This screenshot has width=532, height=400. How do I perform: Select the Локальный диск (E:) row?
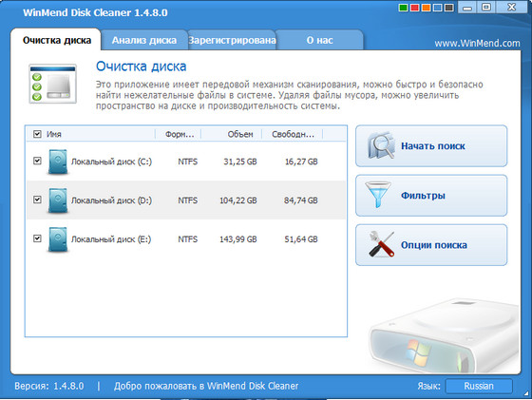pos(186,239)
